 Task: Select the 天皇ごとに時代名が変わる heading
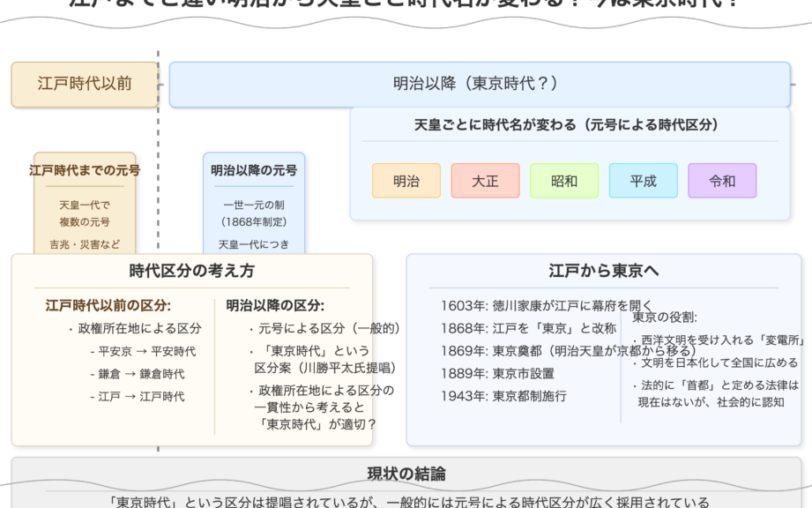(566, 125)
